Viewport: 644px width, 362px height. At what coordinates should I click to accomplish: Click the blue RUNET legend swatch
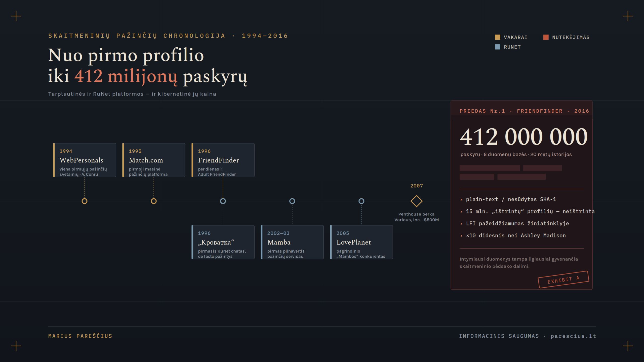(498, 47)
